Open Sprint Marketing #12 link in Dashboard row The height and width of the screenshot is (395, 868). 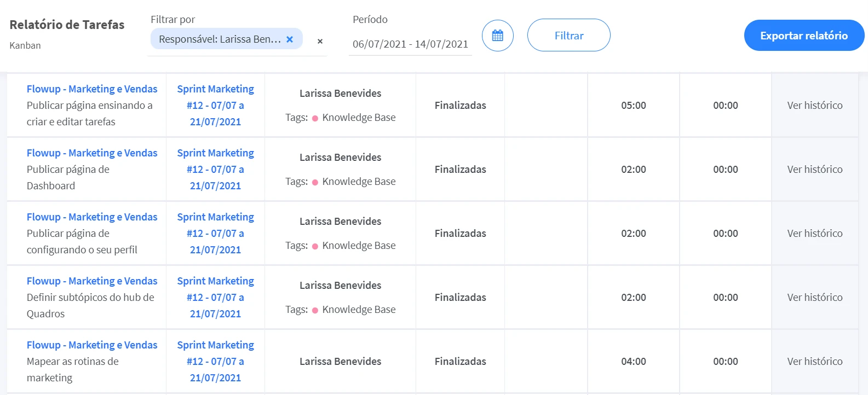coord(215,169)
